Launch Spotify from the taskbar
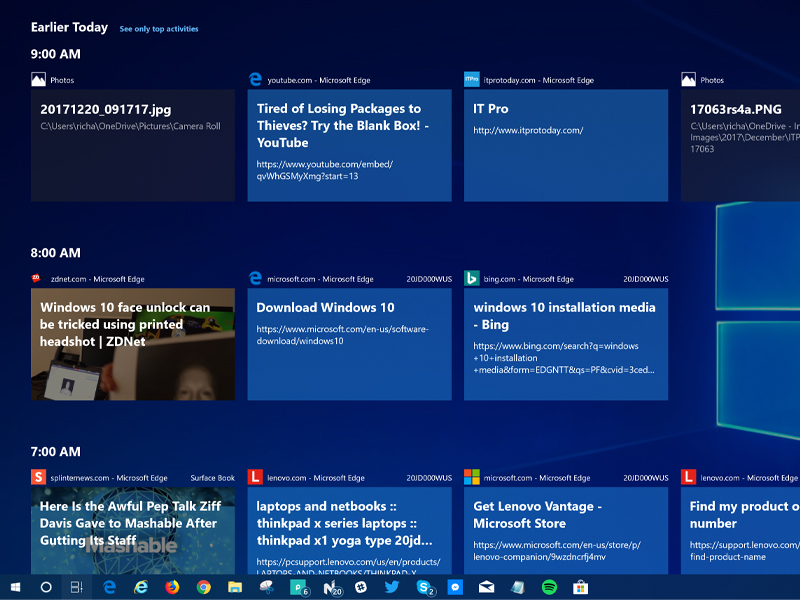800x600 pixels. pos(549,587)
